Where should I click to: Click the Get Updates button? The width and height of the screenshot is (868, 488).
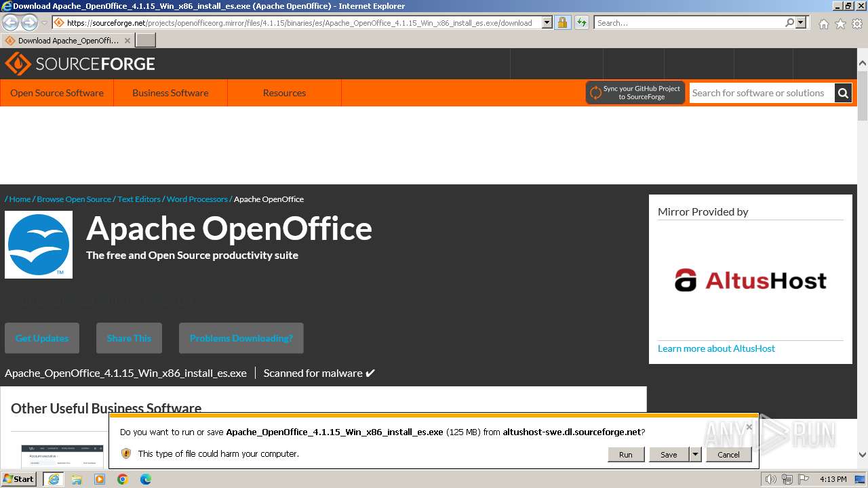[x=42, y=338]
